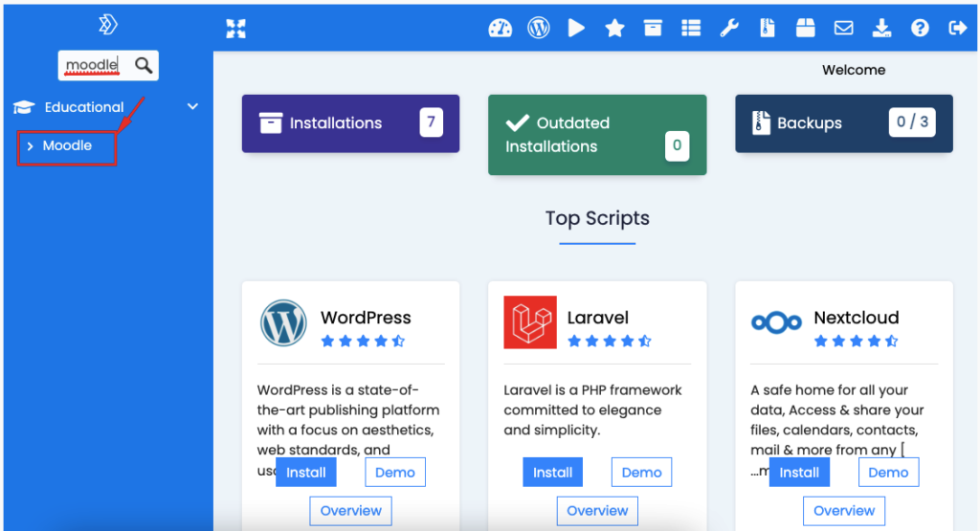Open the Backups dark blue card
Screen dimensions: 980x531
click(844, 123)
